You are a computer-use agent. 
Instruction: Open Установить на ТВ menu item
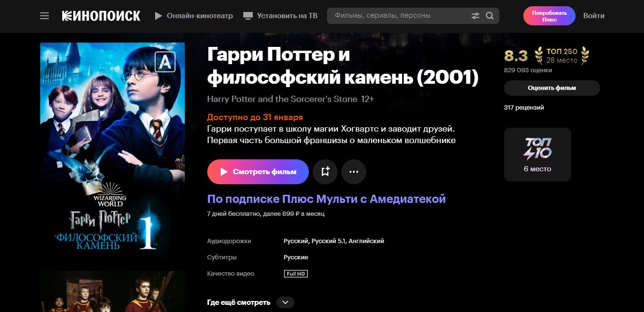coord(280,16)
